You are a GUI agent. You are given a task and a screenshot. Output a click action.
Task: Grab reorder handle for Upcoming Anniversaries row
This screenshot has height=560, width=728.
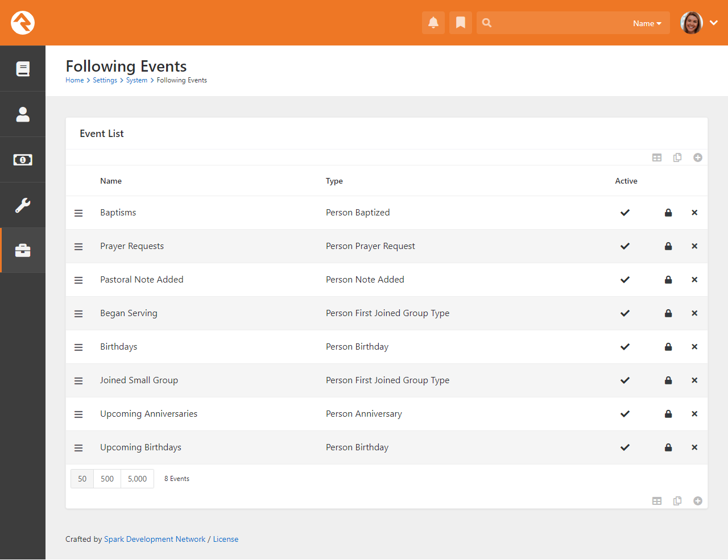[78, 414]
